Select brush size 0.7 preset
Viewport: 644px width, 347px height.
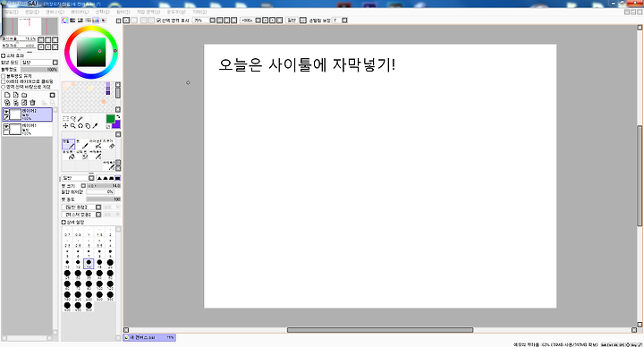click(67, 232)
